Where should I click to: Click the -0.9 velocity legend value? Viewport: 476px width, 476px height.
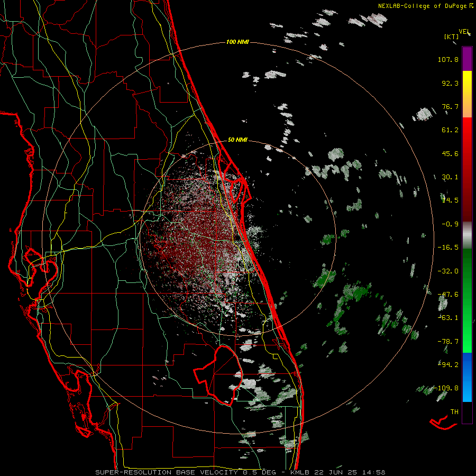click(450, 224)
